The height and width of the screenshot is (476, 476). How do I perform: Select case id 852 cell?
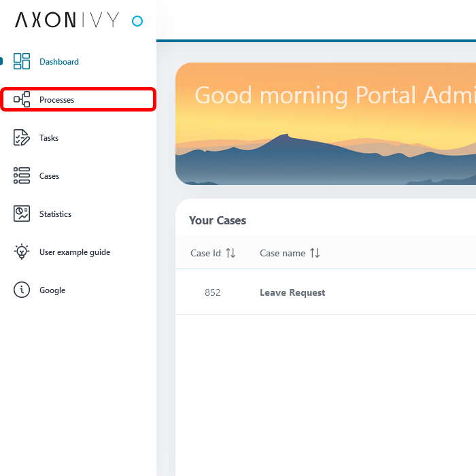[x=212, y=292]
